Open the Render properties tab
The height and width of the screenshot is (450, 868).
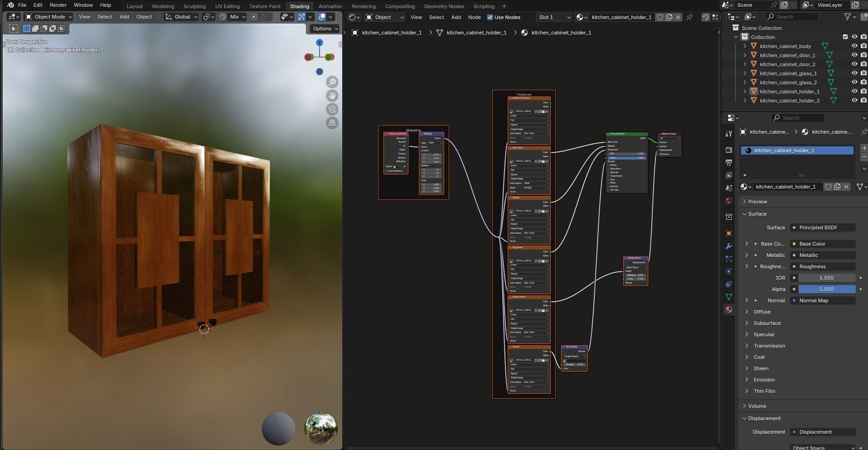coord(728,150)
